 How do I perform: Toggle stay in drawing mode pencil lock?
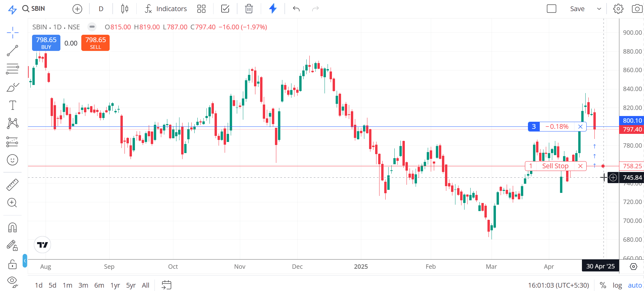[12, 245]
